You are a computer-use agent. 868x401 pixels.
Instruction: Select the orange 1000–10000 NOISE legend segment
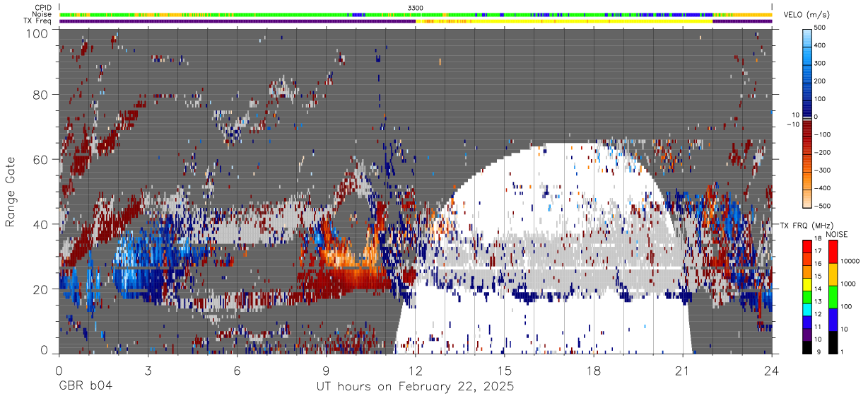click(x=832, y=274)
